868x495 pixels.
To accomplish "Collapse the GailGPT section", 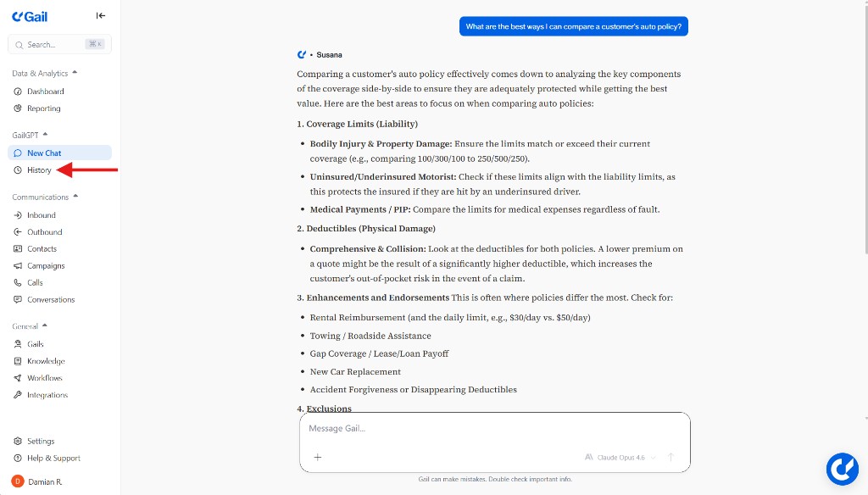I will pyautogui.click(x=45, y=135).
